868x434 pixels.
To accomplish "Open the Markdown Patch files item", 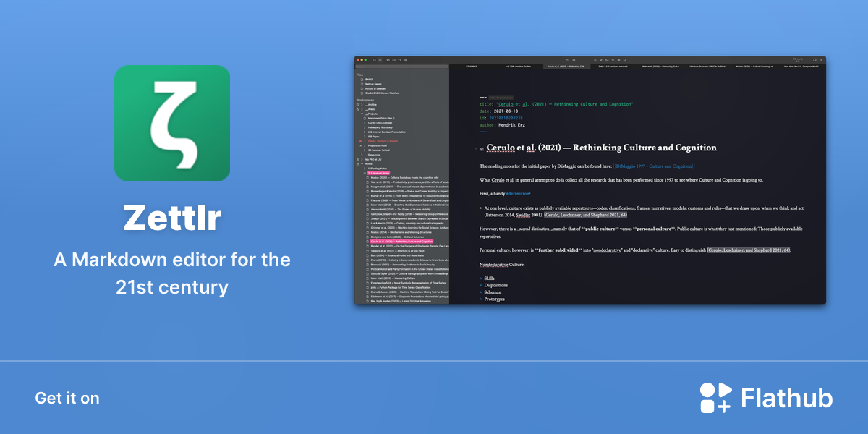I will 380,118.
